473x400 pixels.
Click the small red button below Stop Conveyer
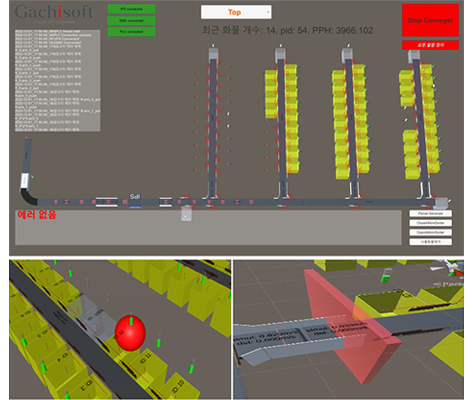[430, 45]
